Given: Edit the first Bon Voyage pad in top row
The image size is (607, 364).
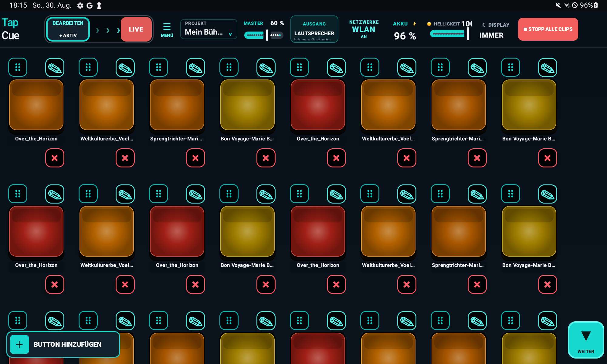Looking at the screenshot, I should pyautogui.click(x=266, y=67).
